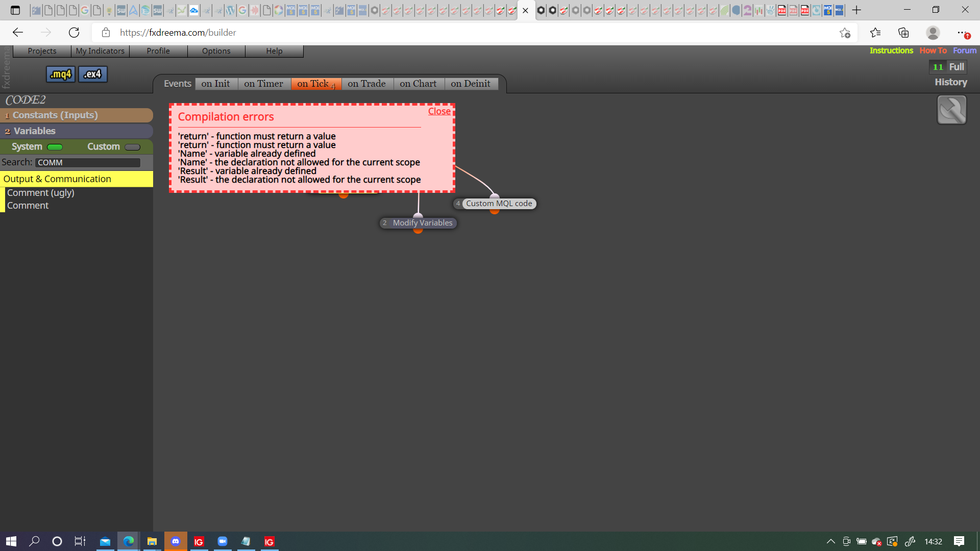Open Discord from the taskbar

point(176,541)
